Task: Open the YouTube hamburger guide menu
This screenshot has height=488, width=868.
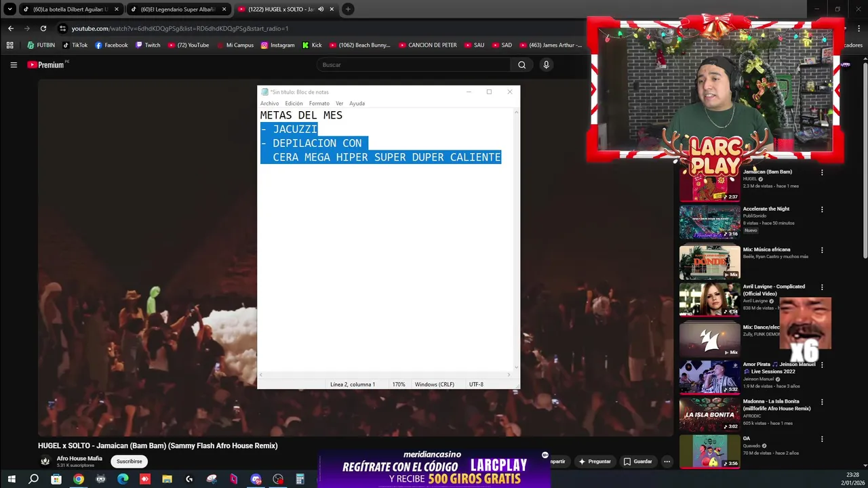Action: pyautogui.click(x=14, y=65)
